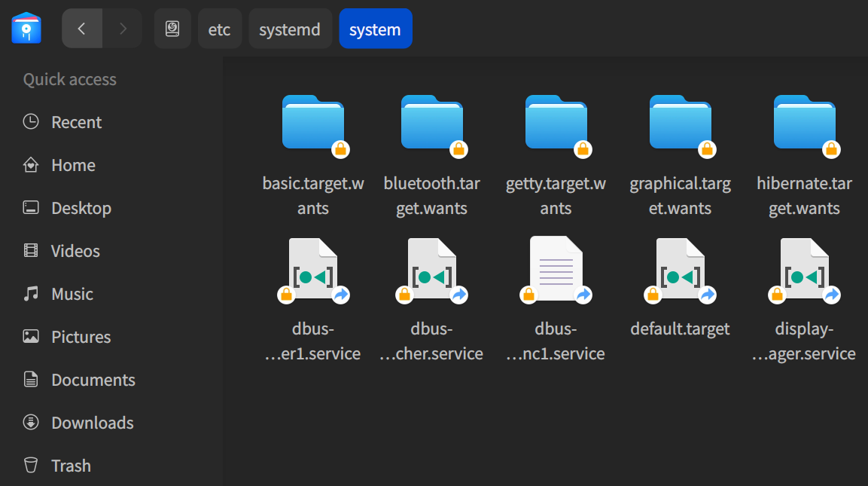Open Music label in the sidebar
868x486 pixels.
pos(72,294)
